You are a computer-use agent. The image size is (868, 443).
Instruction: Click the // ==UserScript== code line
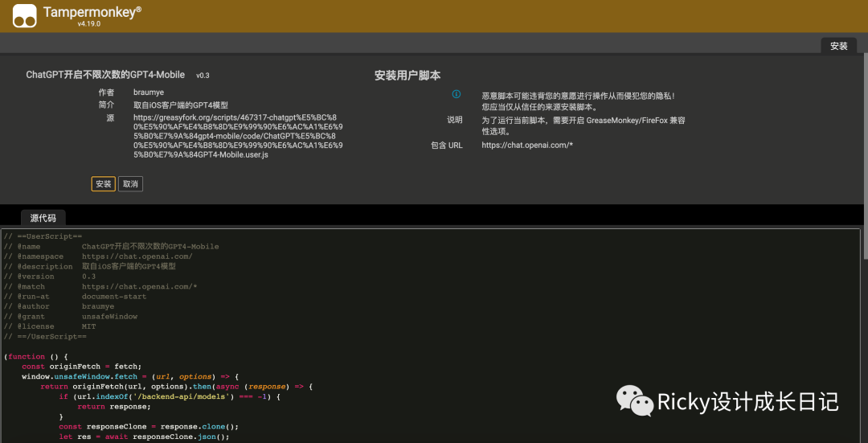[x=43, y=236]
